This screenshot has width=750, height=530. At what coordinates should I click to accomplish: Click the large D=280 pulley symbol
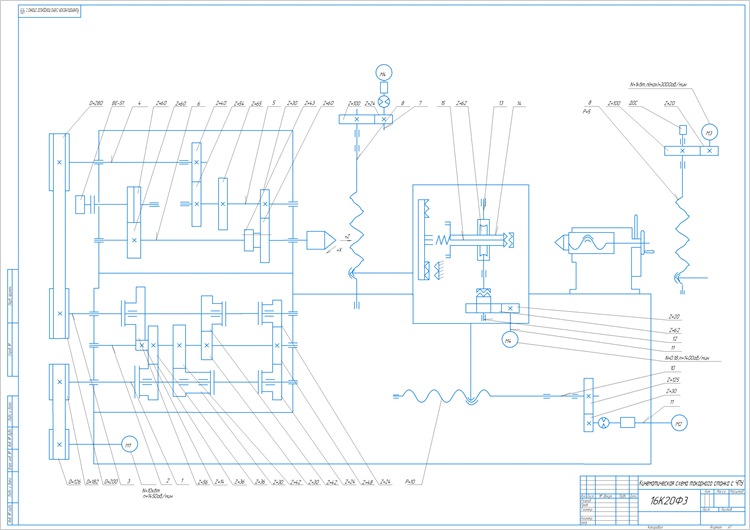click(59, 162)
